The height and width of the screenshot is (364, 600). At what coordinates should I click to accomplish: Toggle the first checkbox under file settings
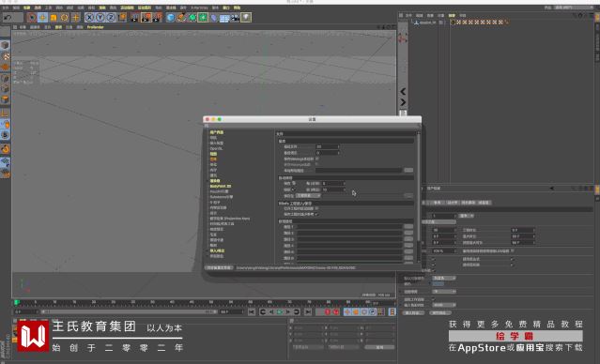point(317,159)
